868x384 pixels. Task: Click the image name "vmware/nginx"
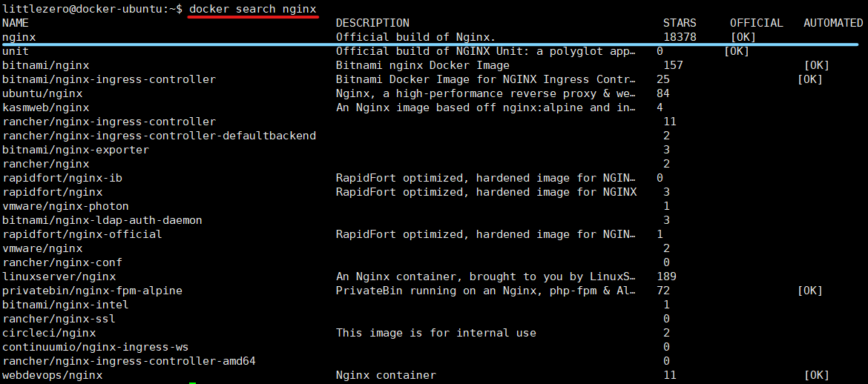[42, 248]
